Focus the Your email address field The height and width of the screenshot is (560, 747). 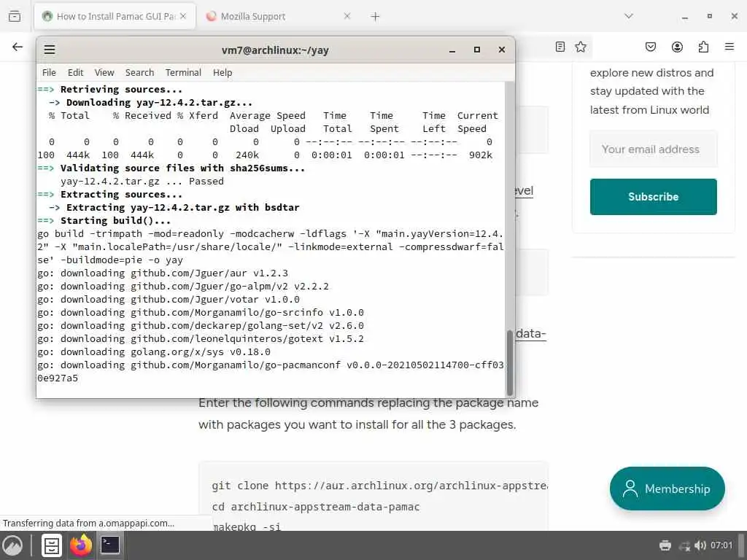(653, 149)
